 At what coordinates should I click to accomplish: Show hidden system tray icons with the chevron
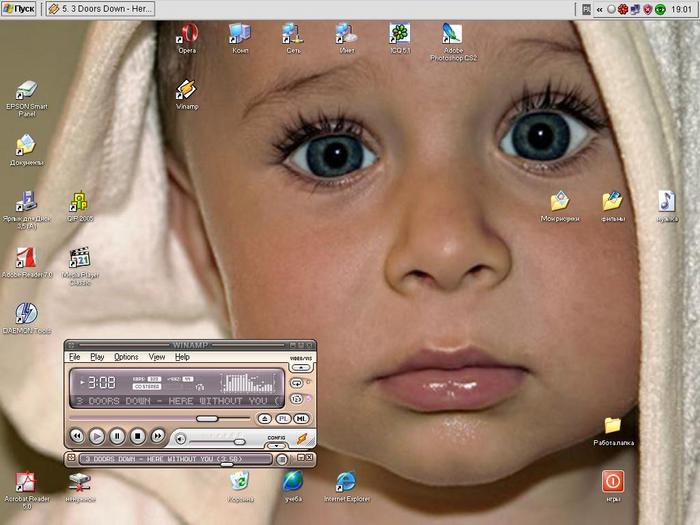[600, 9]
